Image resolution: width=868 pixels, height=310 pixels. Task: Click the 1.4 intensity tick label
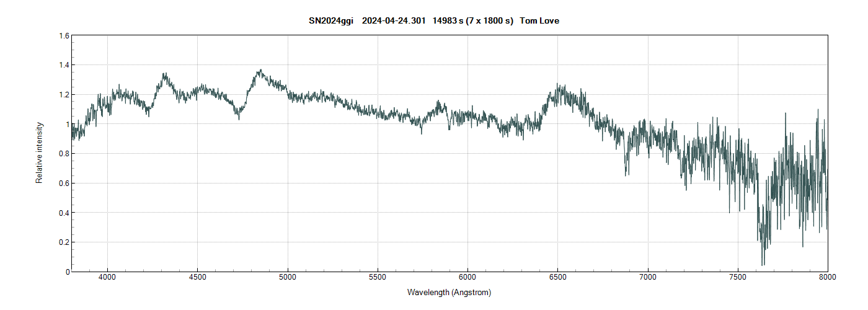point(64,65)
